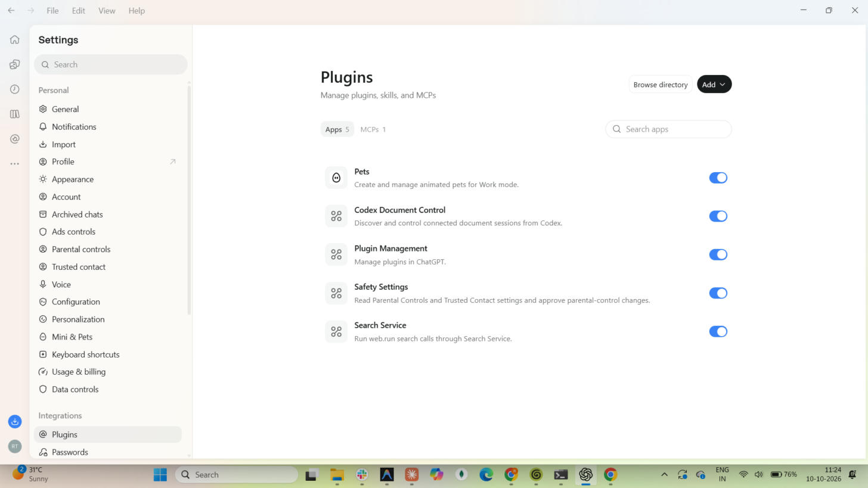Open Usage & billing settings
This screenshot has width=868, height=488.
[x=107, y=372]
